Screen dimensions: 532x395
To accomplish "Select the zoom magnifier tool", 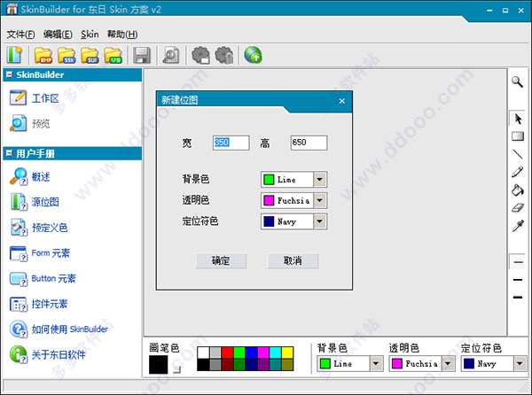I will (518, 81).
